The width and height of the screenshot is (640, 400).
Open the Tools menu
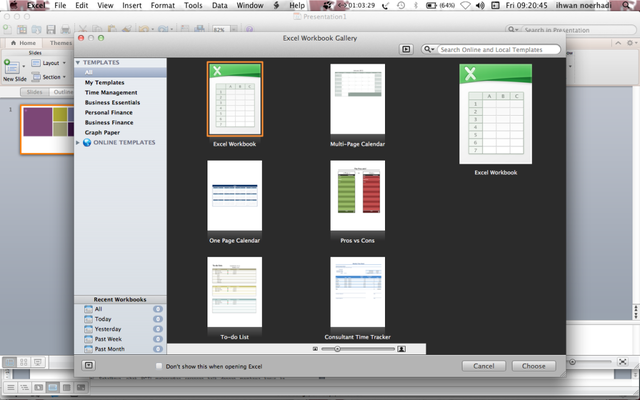click(193, 5)
